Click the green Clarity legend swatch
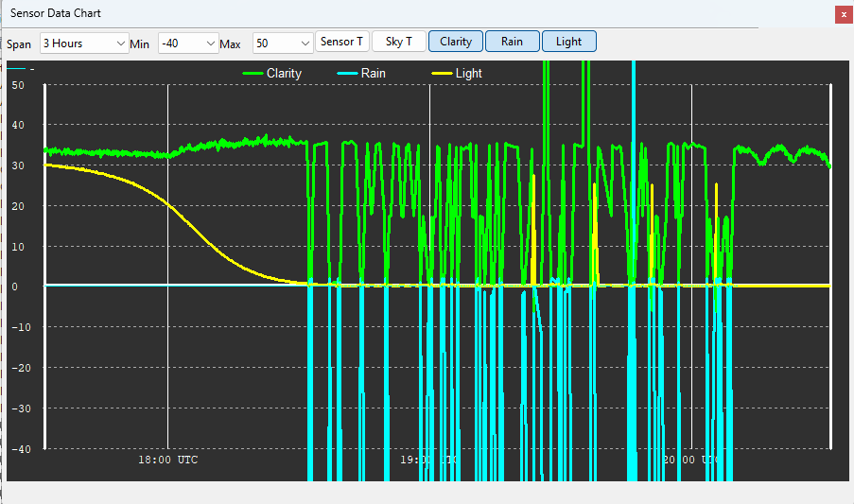This screenshot has height=504, width=854. [253, 74]
